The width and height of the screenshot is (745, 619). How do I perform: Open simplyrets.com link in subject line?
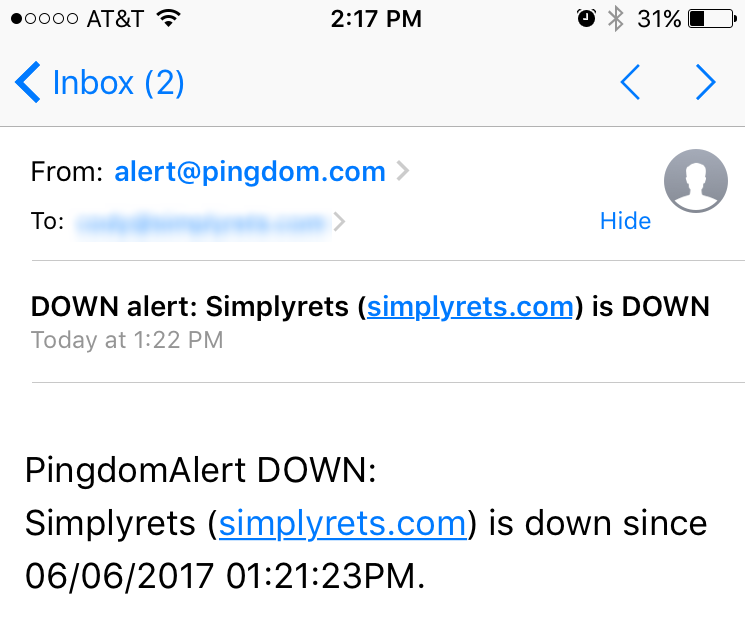point(470,306)
